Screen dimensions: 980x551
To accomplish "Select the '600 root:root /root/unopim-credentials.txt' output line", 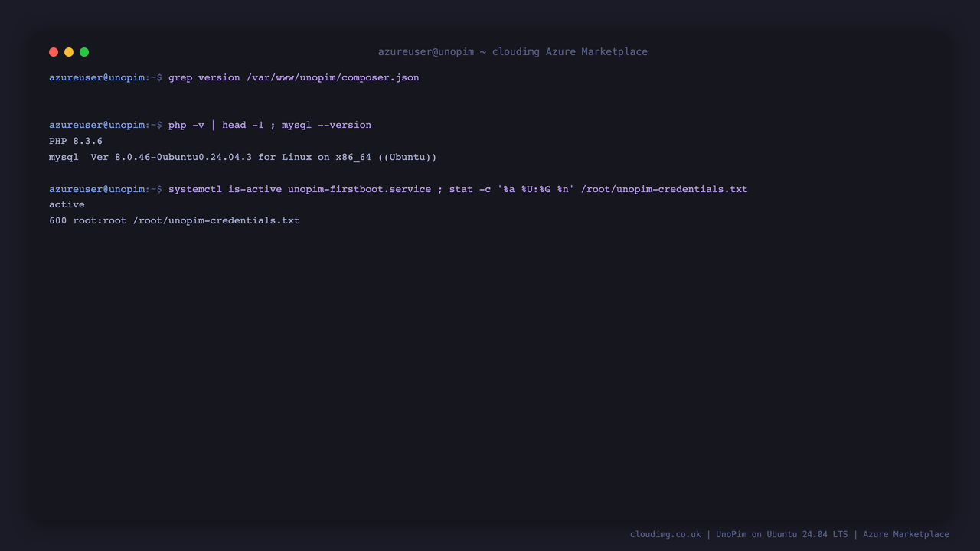I will 175,220.
